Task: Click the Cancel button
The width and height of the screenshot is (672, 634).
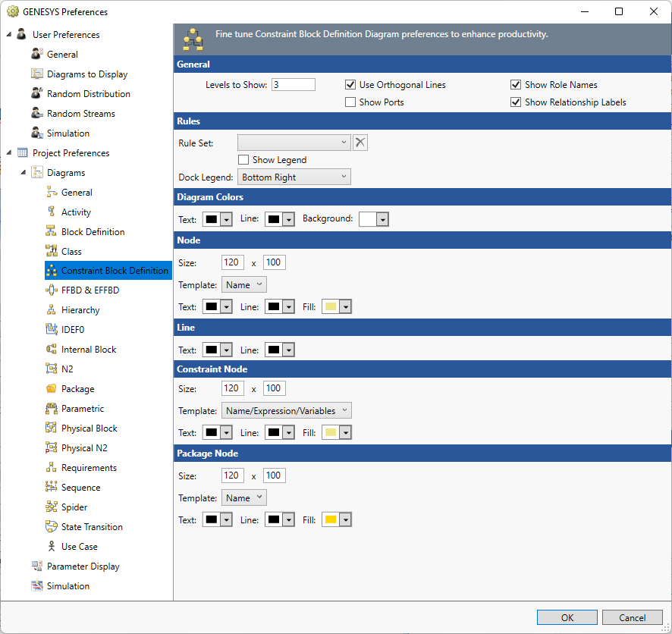Action: click(632, 617)
